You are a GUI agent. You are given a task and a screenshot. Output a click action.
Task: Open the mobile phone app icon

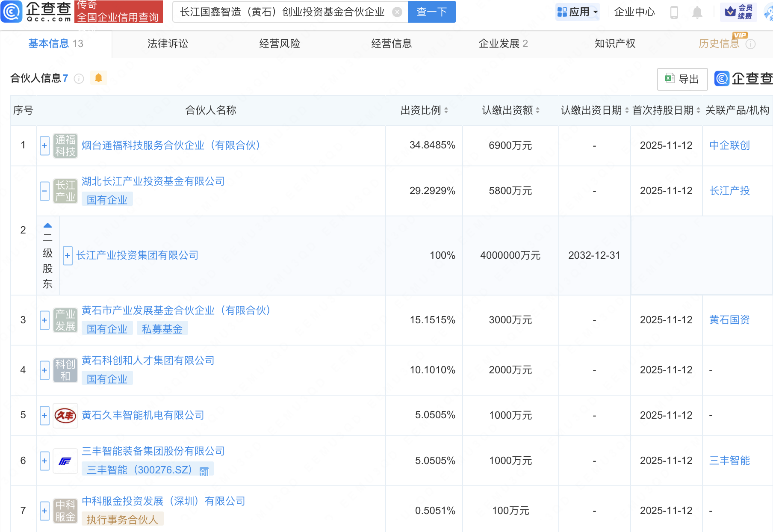(674, 12)
